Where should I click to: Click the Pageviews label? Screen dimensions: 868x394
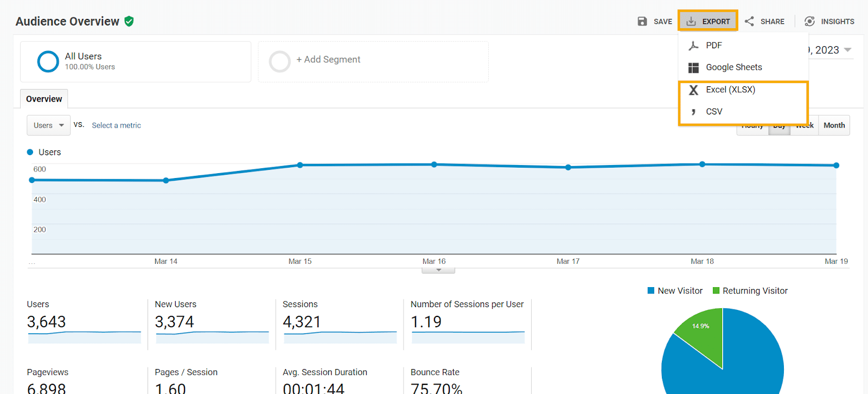click(x=48, y=372)
